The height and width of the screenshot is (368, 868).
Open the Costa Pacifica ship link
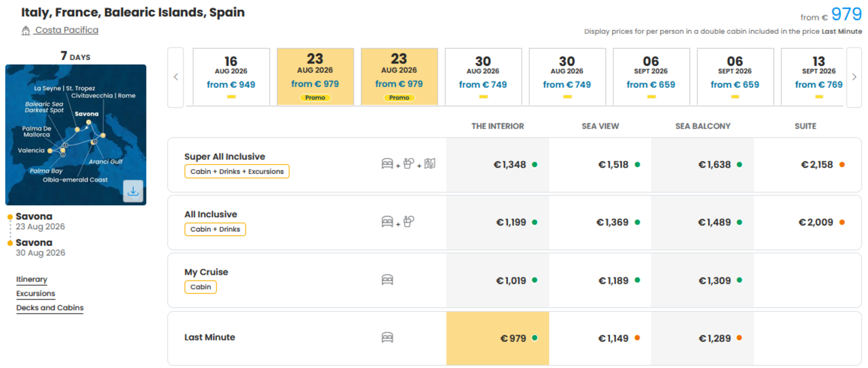(67, 30)
